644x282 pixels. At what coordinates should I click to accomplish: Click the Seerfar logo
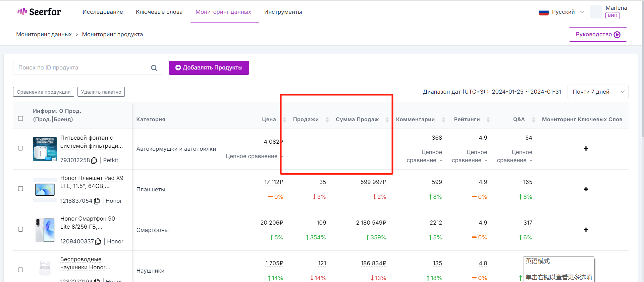39,12
